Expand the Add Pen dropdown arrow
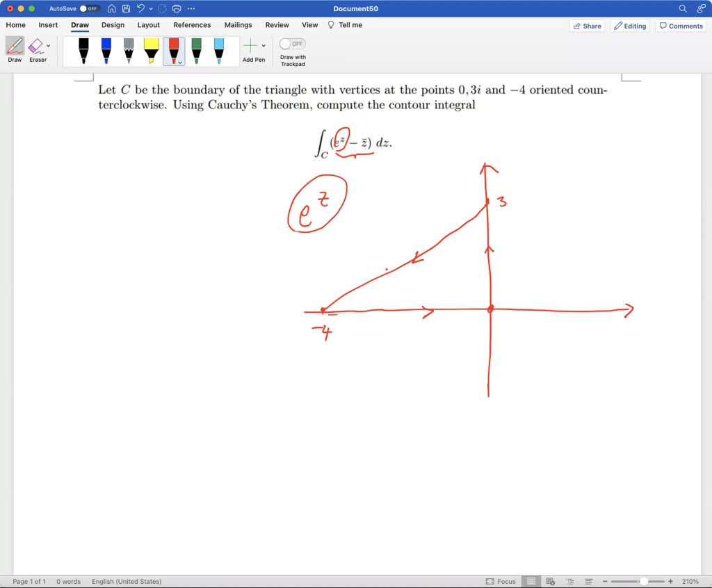 tap(262, 47)
